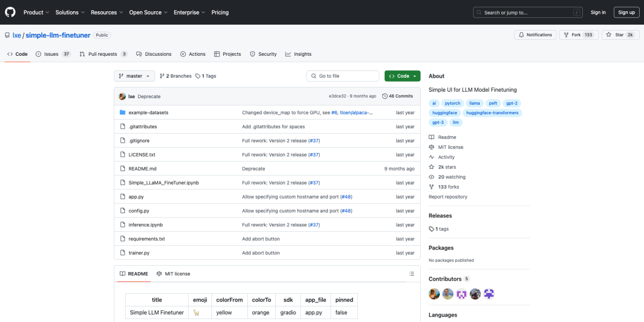Open the 46 Commits history

(x=398, y=96)
